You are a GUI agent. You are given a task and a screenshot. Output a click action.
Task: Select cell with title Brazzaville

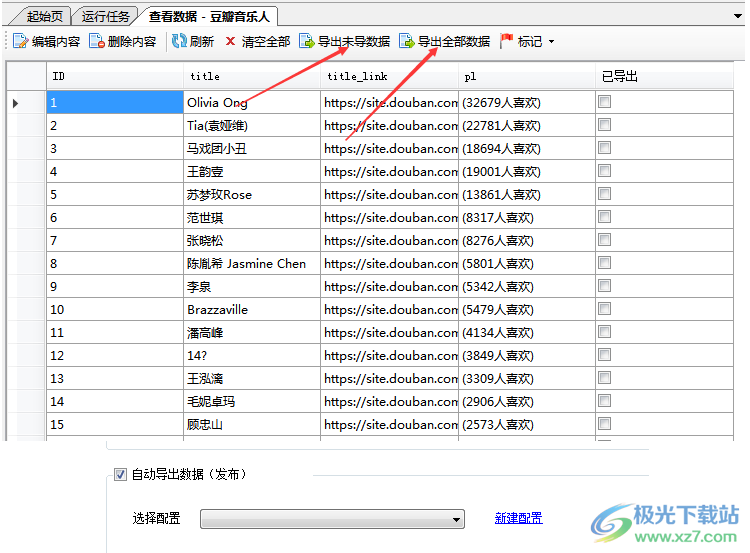click(252, 309)
